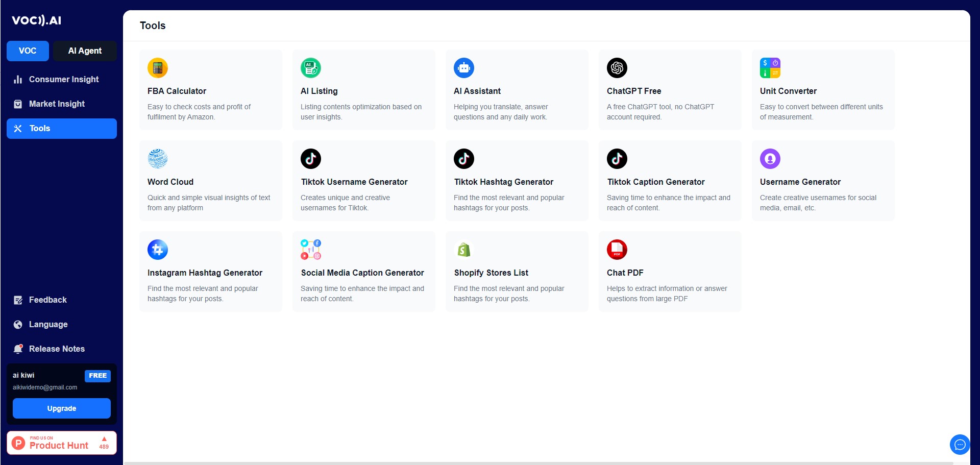Select the AI Assistant robot icon
This screenshot has width=980, height=465.
click(x=464, y=68)
